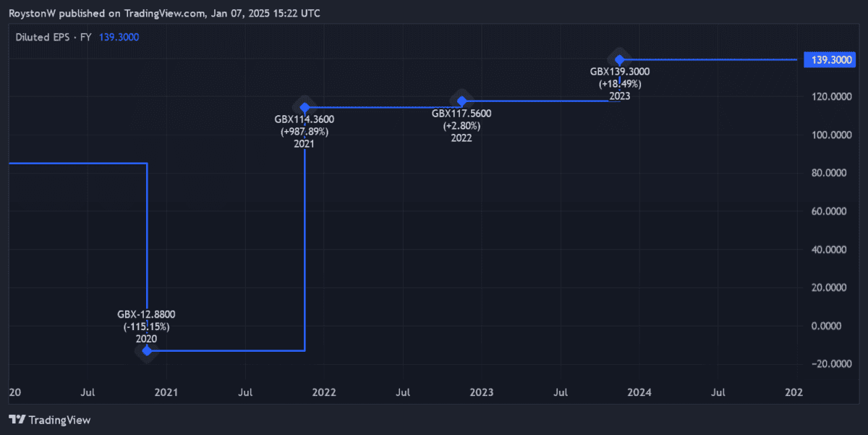This screenshot has width=868, height=435.
Task: Click the 2021 label on time axis
Action: coord(166,392)
